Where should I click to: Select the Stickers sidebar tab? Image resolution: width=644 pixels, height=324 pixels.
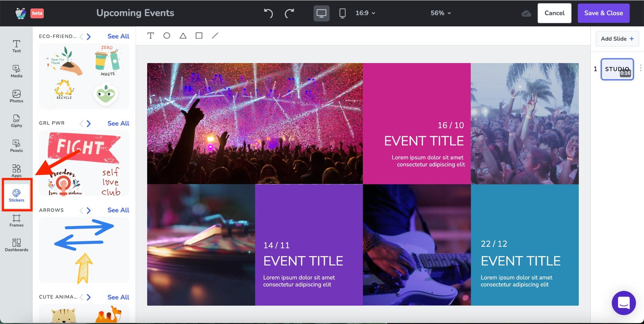click(16, 196)
